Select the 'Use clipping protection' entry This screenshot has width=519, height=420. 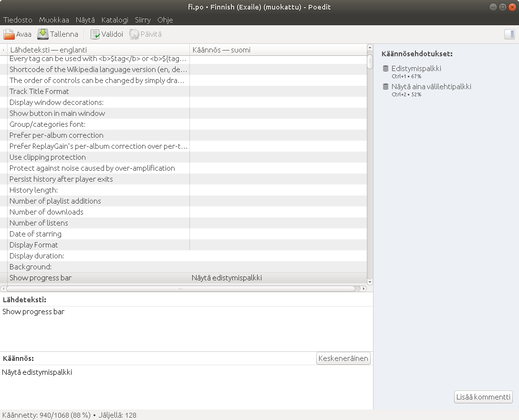coord(48,157)
